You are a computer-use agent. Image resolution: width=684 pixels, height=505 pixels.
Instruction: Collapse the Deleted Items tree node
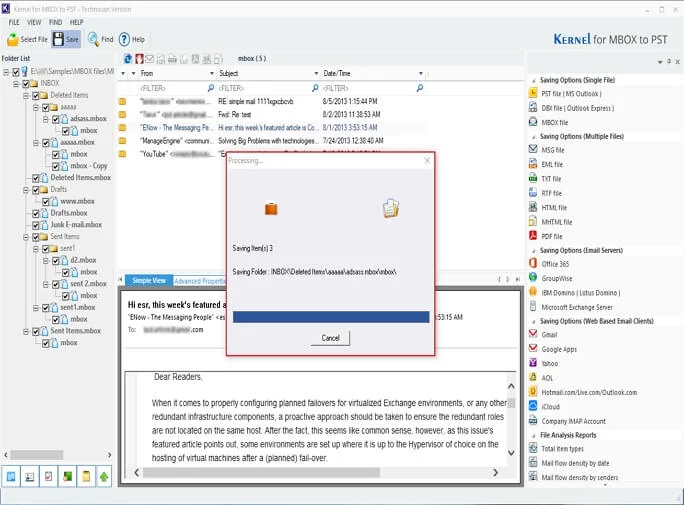tap(26, 95)
